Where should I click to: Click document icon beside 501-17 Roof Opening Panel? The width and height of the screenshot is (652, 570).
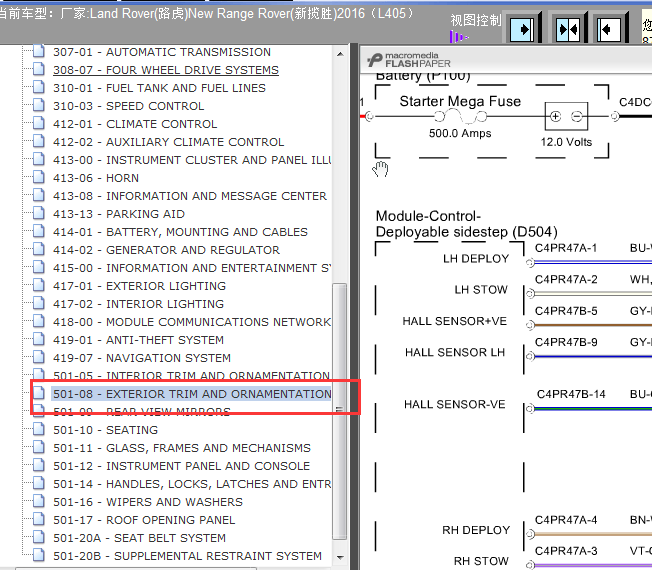point(39,519)
